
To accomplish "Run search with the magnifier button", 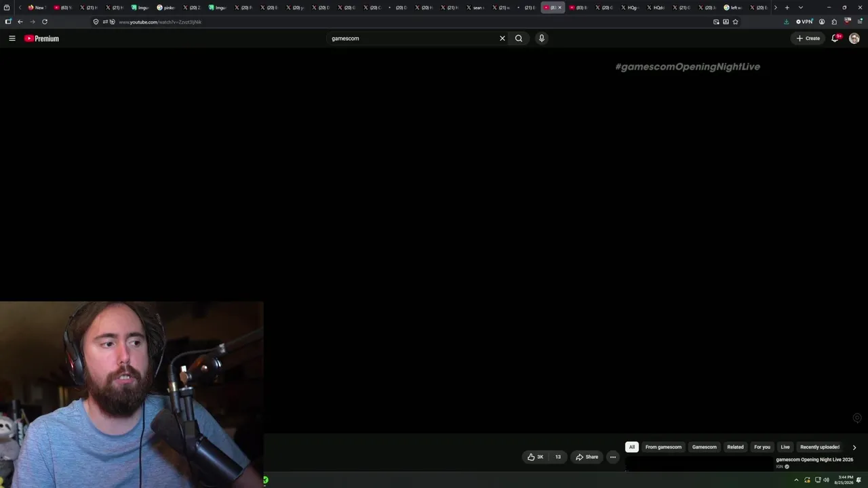I will 519,39.
